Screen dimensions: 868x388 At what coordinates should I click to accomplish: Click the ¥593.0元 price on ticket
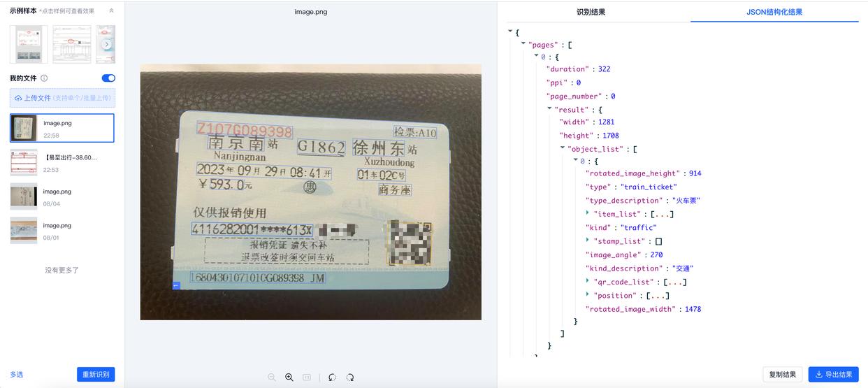point(225,185)
